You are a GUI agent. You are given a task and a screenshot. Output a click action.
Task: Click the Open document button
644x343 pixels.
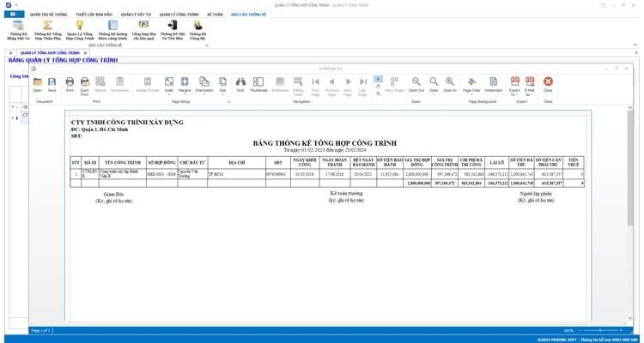coord(37,83)
